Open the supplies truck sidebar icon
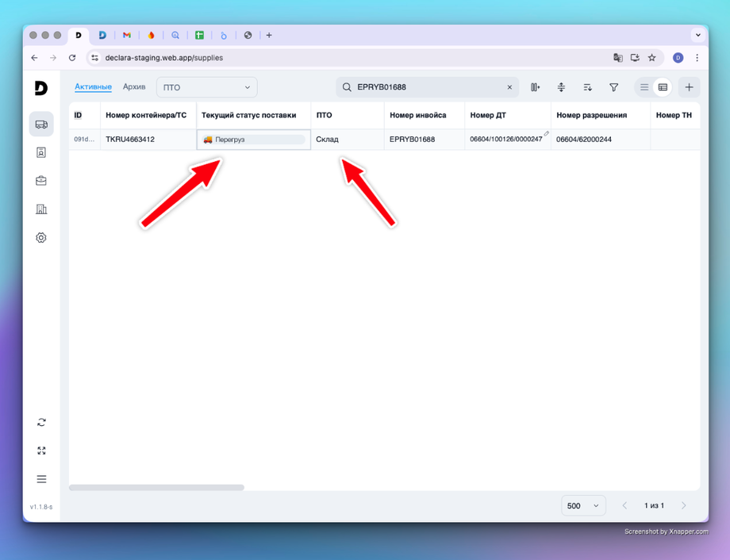 [41, 125]
